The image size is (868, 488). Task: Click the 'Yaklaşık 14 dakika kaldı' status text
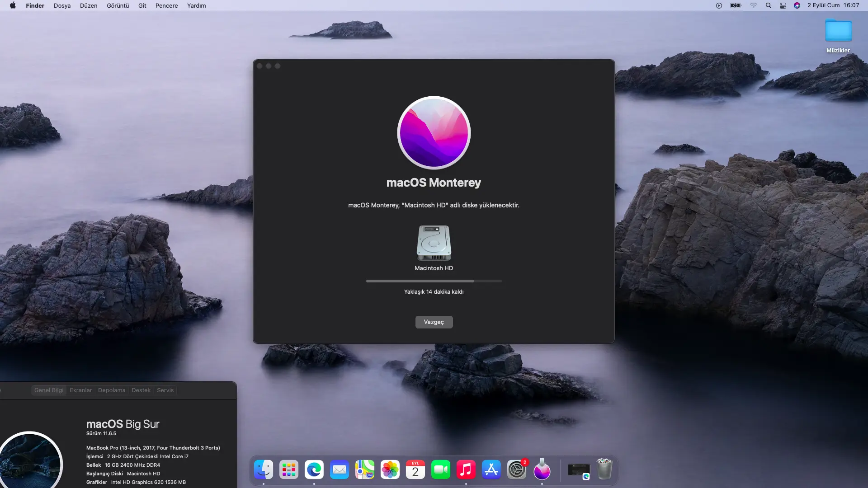click(x=434, y=292)
